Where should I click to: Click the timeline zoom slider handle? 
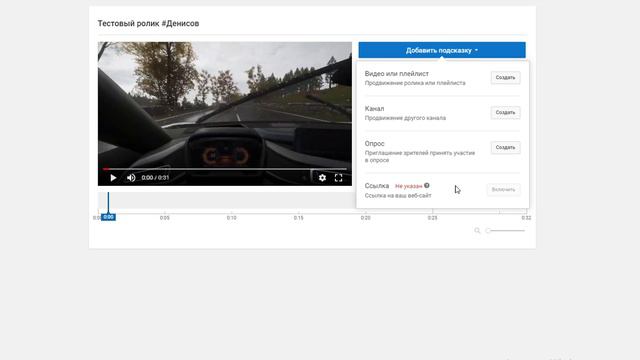pos(488,231)
